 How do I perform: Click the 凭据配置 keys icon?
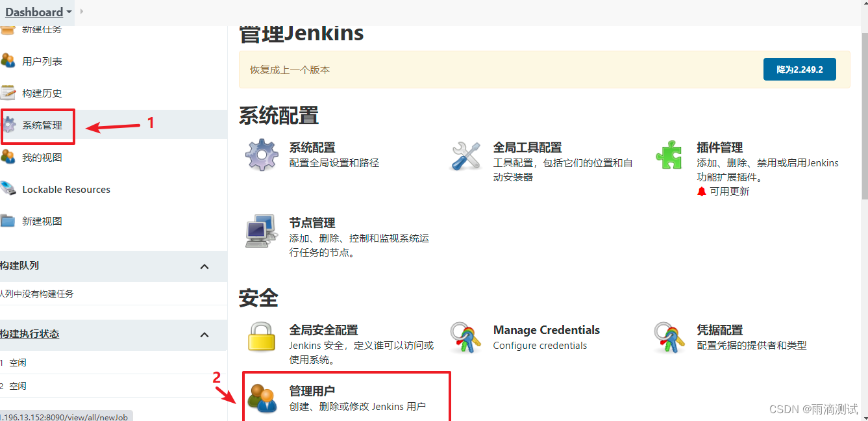point(669,337)
